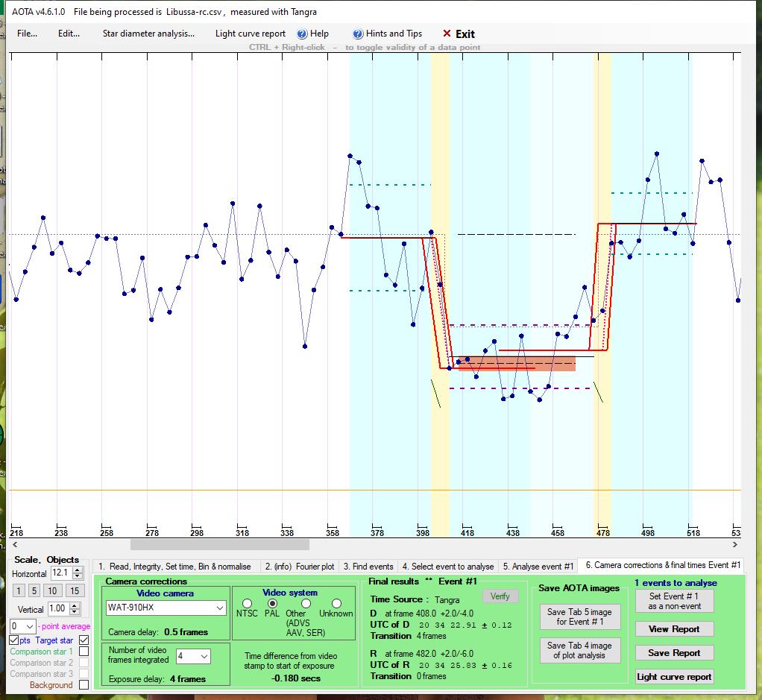This screenshot has width=762, height=700.
Task: Uncheck the Target star checkbox
Action: tap(84, 640)
